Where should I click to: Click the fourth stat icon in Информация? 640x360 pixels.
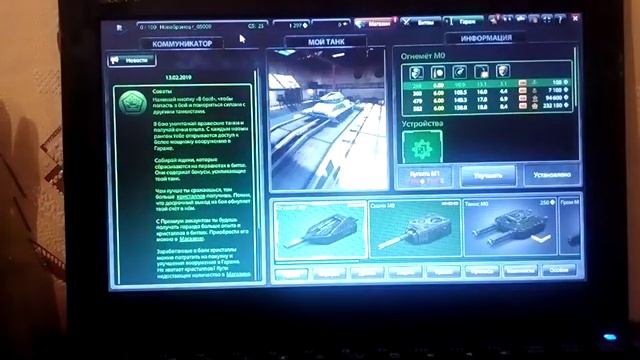tap(482, 72)
